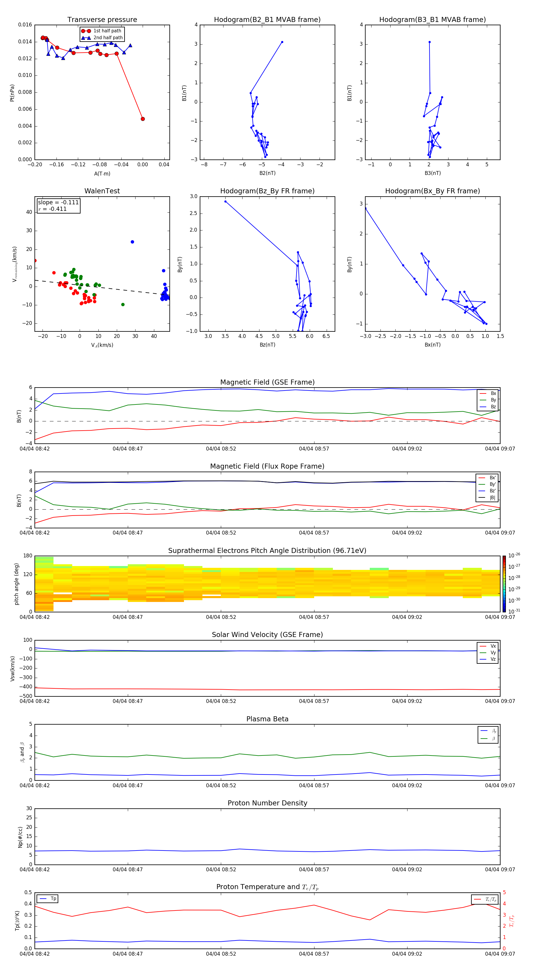Click '2nd half path' legend entry
Screen dimensions: 535x980
coord(102,38)
